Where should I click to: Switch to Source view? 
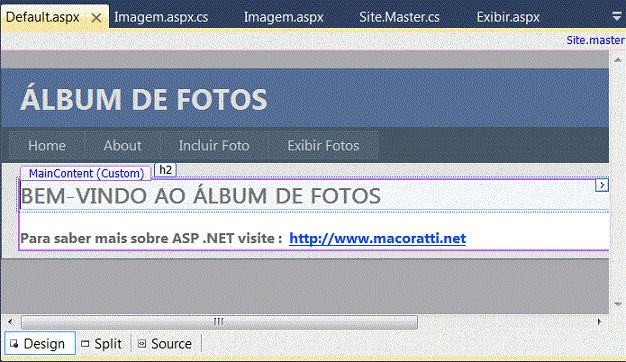164,344
